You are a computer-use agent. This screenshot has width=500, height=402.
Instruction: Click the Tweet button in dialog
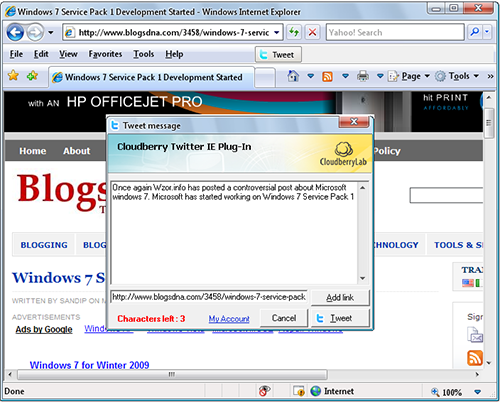tap(340, 318)
